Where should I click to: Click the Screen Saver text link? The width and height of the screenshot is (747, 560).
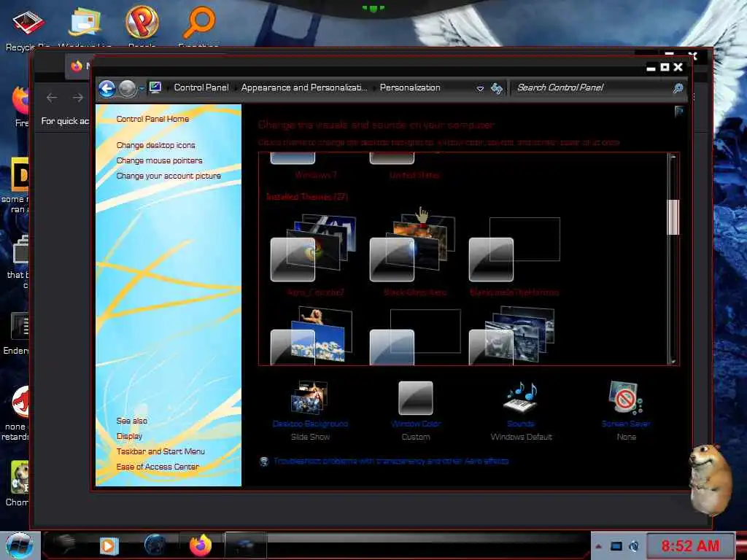tap(626, 424)
